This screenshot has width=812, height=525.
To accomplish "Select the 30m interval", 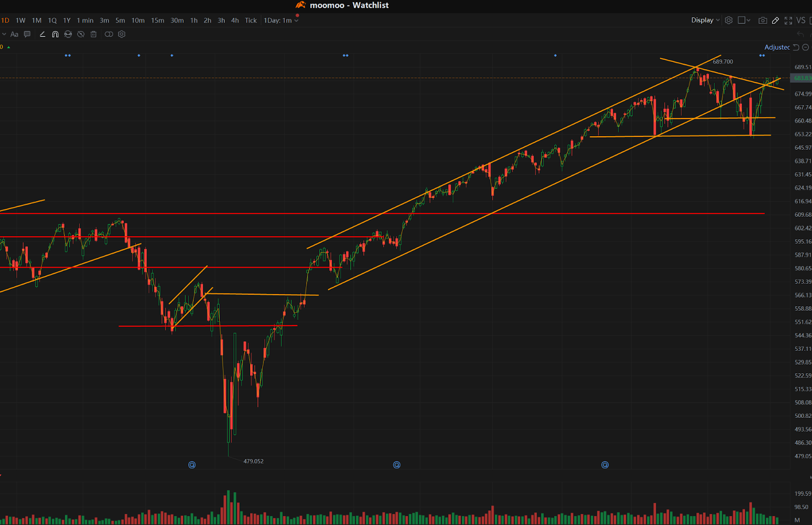I will click(177, 20).
